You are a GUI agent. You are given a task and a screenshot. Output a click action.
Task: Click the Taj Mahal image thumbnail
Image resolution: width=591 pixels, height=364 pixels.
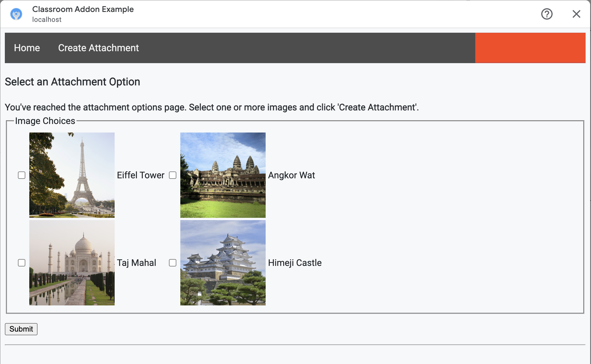coord(72,263)
